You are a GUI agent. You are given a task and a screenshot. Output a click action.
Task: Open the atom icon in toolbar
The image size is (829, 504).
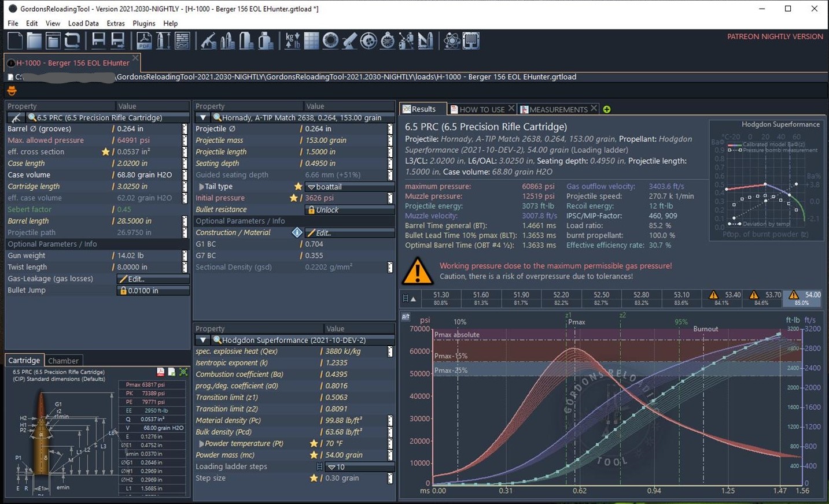point(452,40)
